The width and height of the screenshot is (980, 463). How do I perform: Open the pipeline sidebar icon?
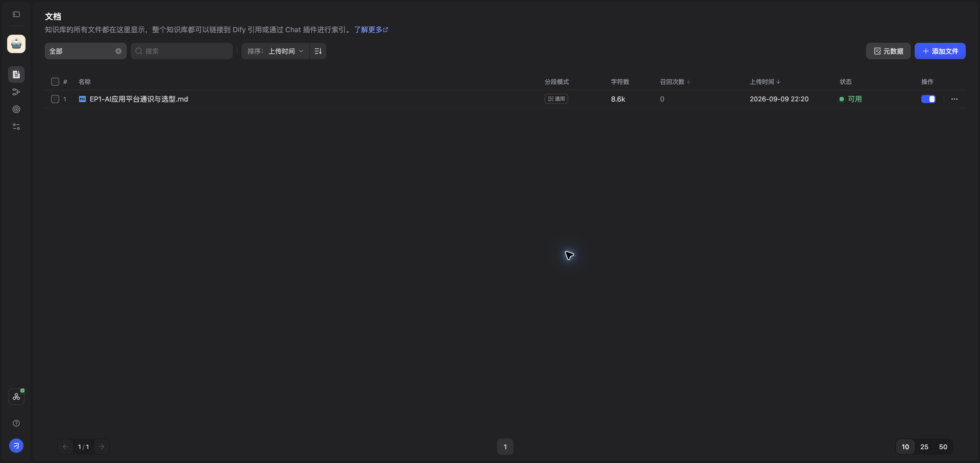(x=16, y=92)
